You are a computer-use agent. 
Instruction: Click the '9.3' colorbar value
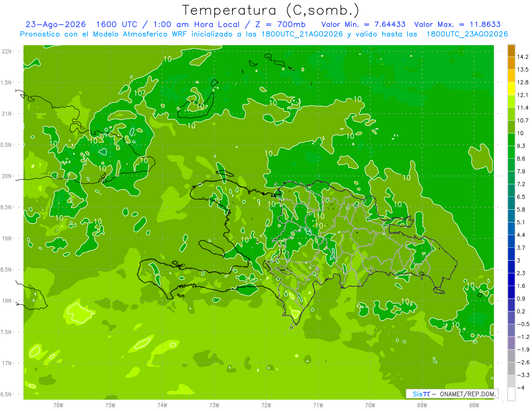(x=522, y=146)
